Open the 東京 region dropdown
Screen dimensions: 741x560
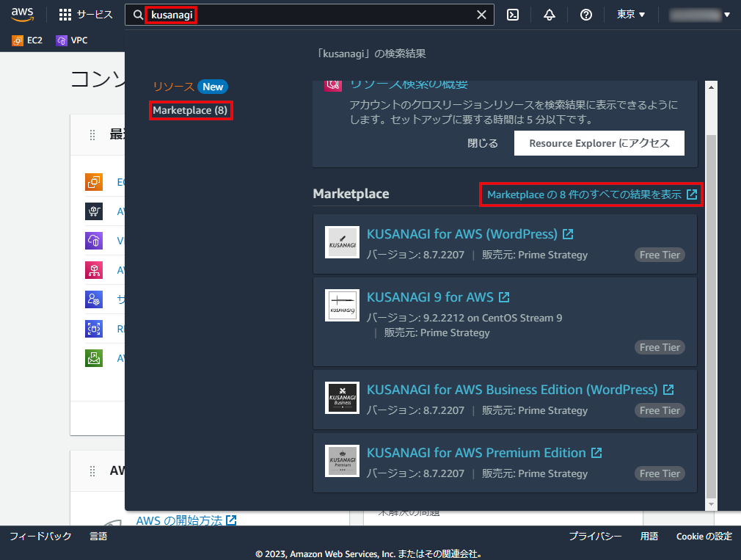pos(630,15)
